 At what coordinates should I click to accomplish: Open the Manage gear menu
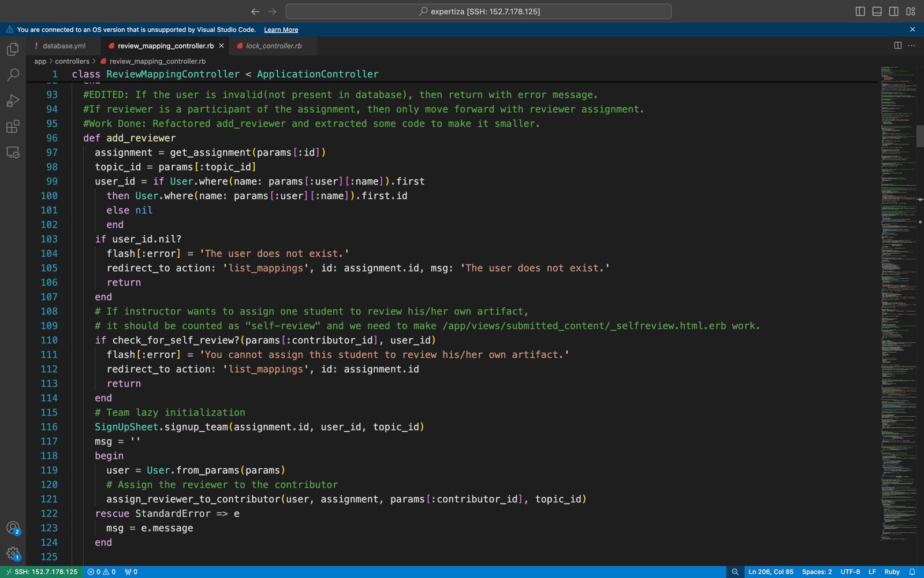[x=13, y=554]
